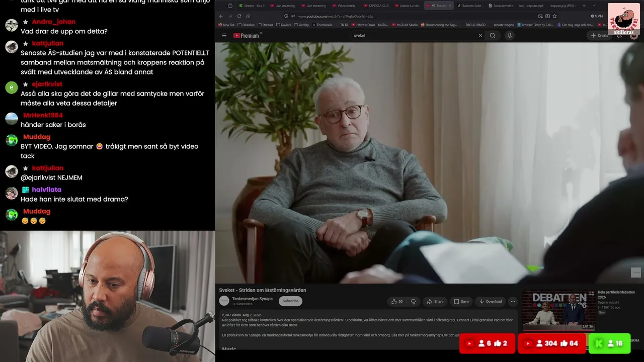Start voice search with the microphone
The image size is (644, 362).
point(510,36)
